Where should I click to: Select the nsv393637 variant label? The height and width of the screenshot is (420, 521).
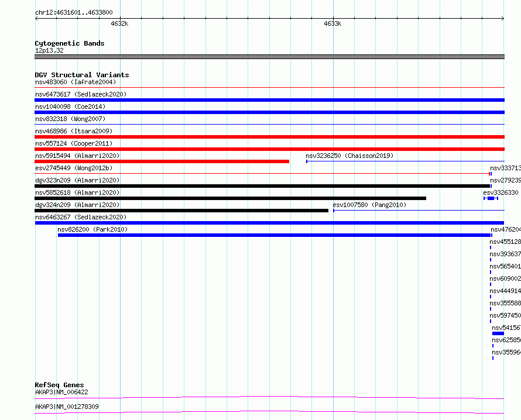[505, 254]
